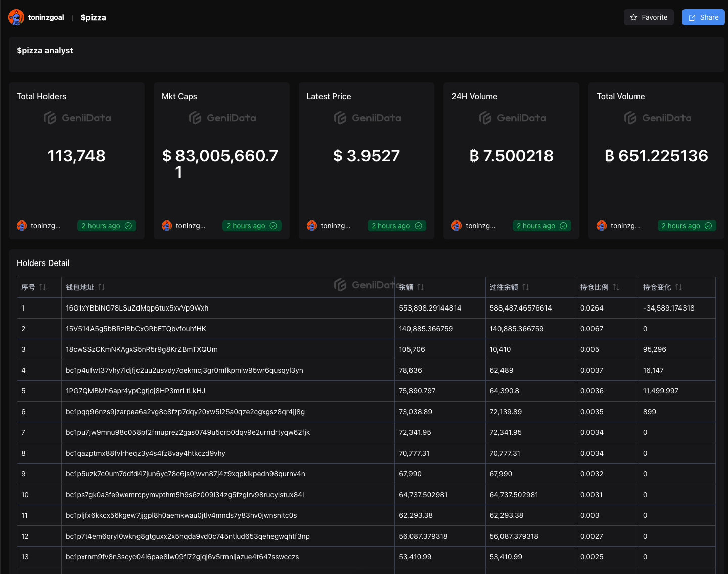The image size is (728, 574).
Task: Click the '2 hours ago' badge on Latest Price
Action: tap(396, 226)
